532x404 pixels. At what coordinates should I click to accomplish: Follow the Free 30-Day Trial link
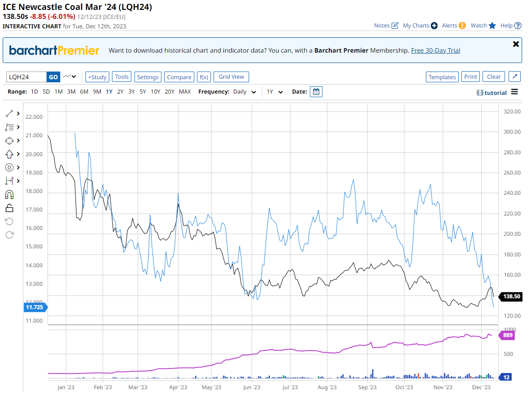coord(435,50)
